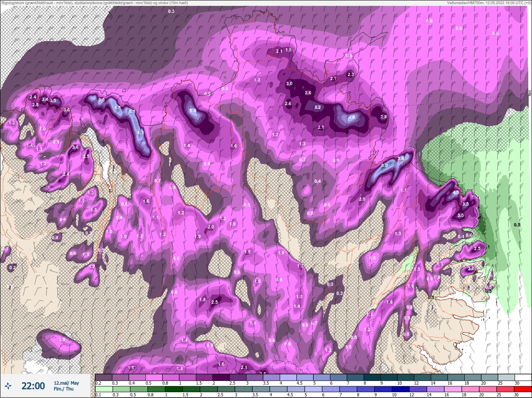Click the 5.6 precipitation value on the map

[401, 158]
